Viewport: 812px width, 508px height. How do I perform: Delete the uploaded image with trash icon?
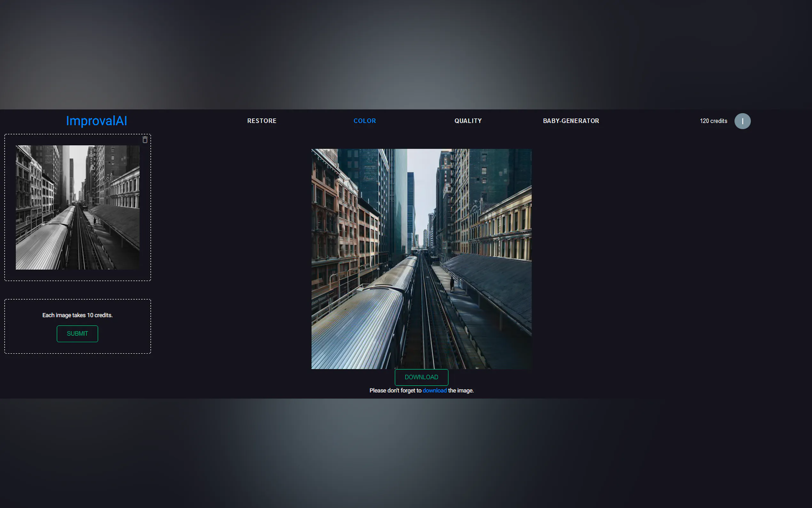tap(145, 140)
